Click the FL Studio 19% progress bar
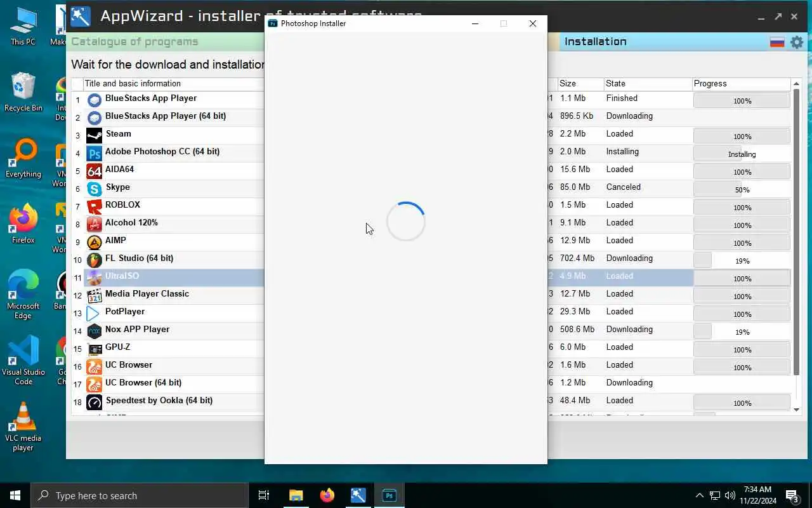The width and height of the screenshot is (812, 508). coord(742,260)
